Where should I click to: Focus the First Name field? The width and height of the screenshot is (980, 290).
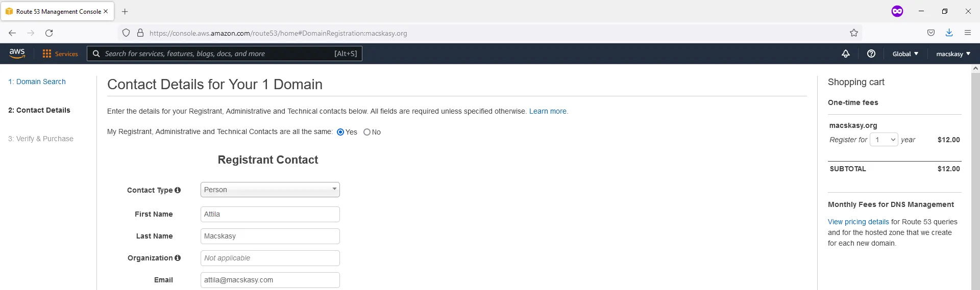coord(270,214)
